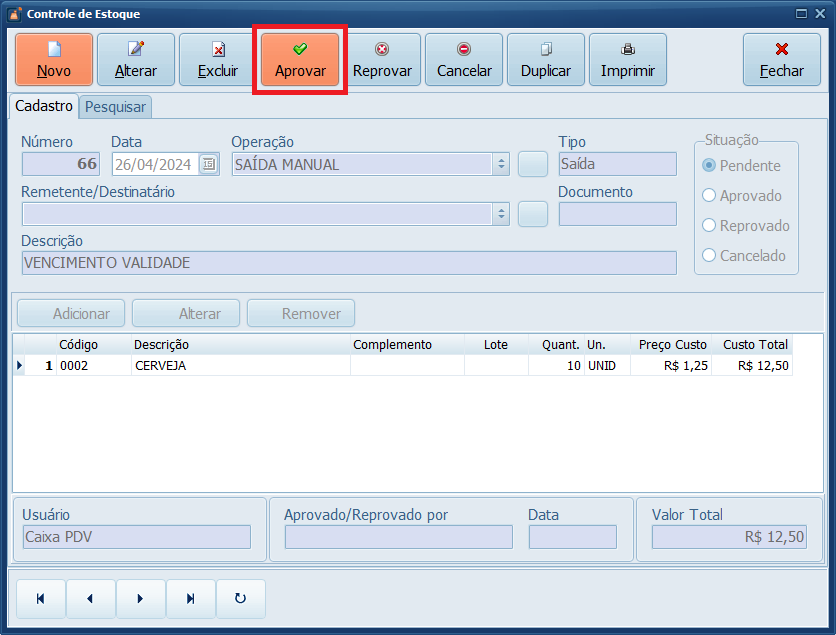Viewport: 836px width, 635px height.
Task: Switch to the Cadastro tab
Action: coord(44,106)
